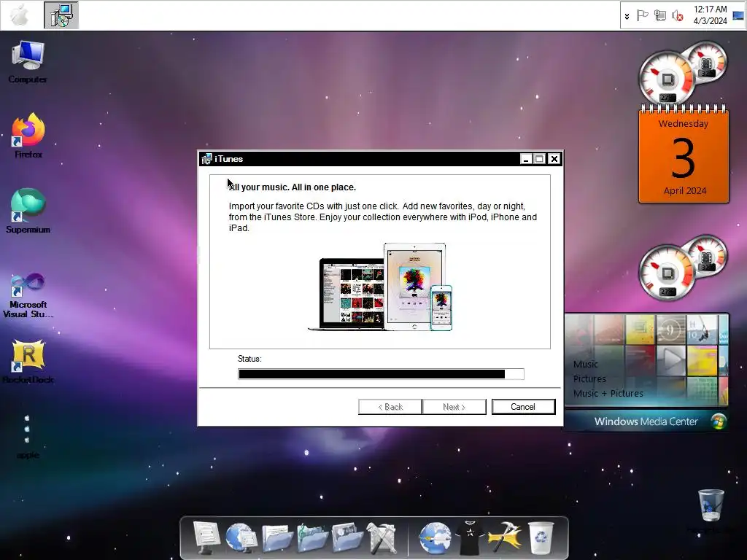Click the greyed-out Back button
747x560 pixels.
(390, 407)
